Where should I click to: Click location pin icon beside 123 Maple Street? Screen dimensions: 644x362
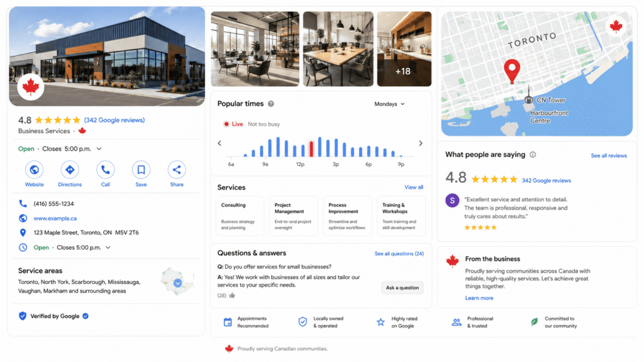[x=23, y=233]
